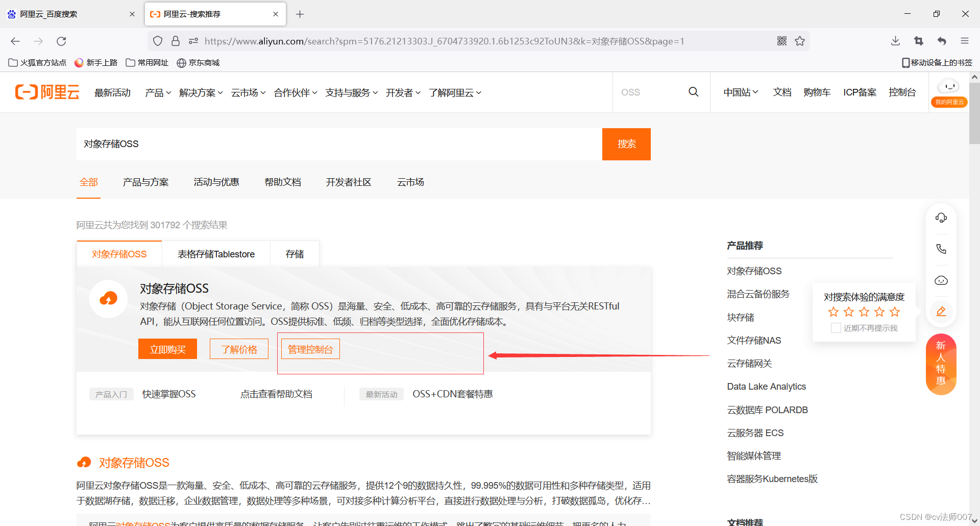This screenshot has height=526, width=980.
Task: Open the OSS+CDN套餐特惠 link
Action: coord(453,394)
